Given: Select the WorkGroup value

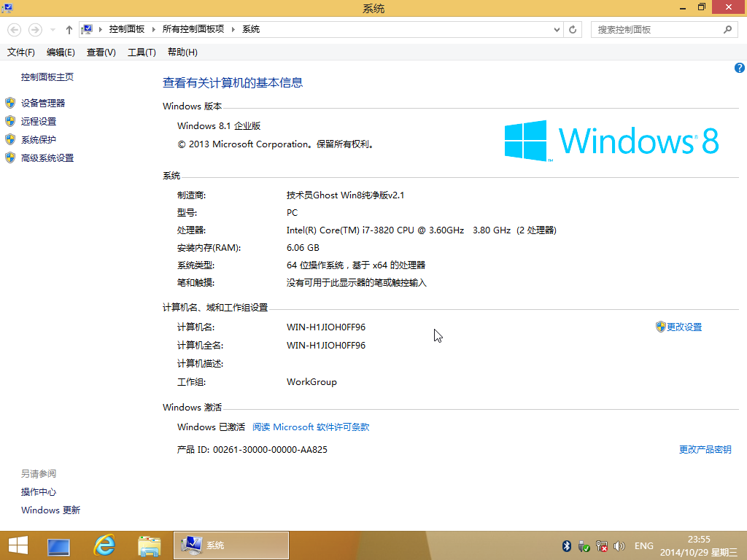Looking at the screenshot, I should (x=311, y=382).
